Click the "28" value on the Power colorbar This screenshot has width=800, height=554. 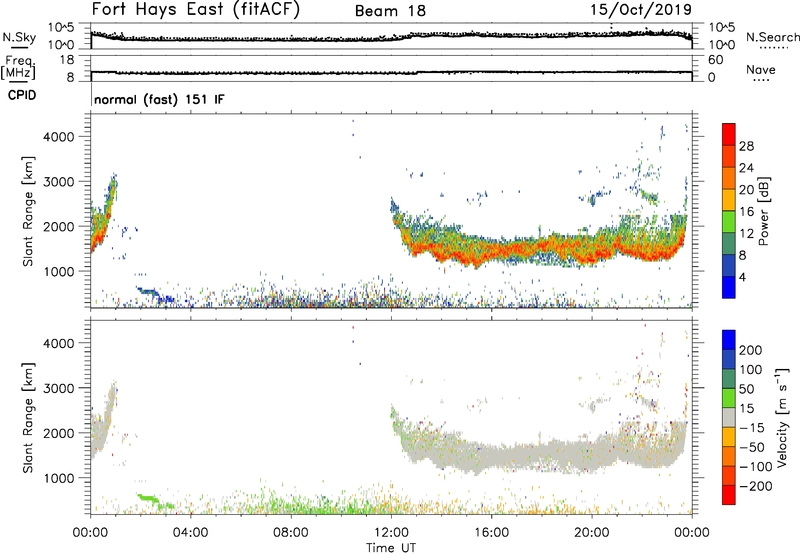point(746,146)
